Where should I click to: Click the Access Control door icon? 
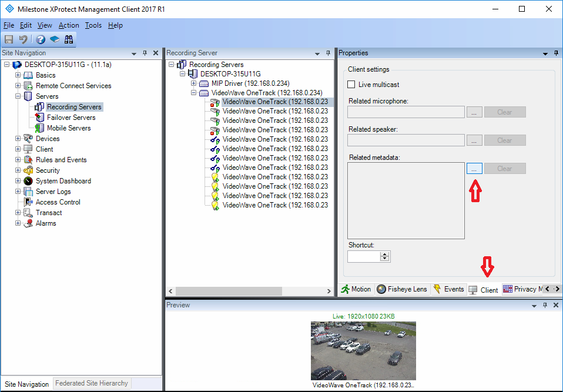(28, 202)
